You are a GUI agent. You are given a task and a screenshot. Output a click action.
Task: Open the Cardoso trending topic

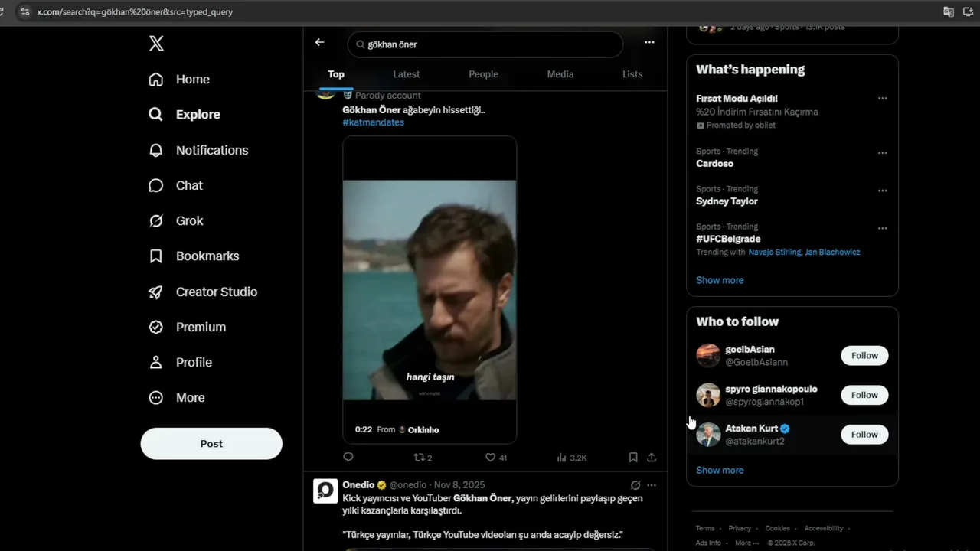pyautogui.click(x=715, y=164)
